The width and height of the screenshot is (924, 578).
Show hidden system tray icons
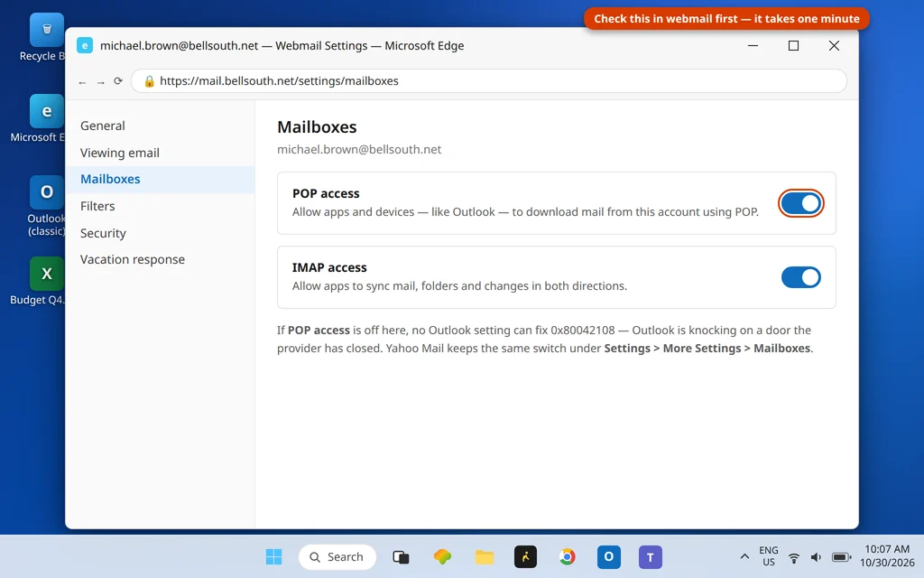(x=744, y=556)
